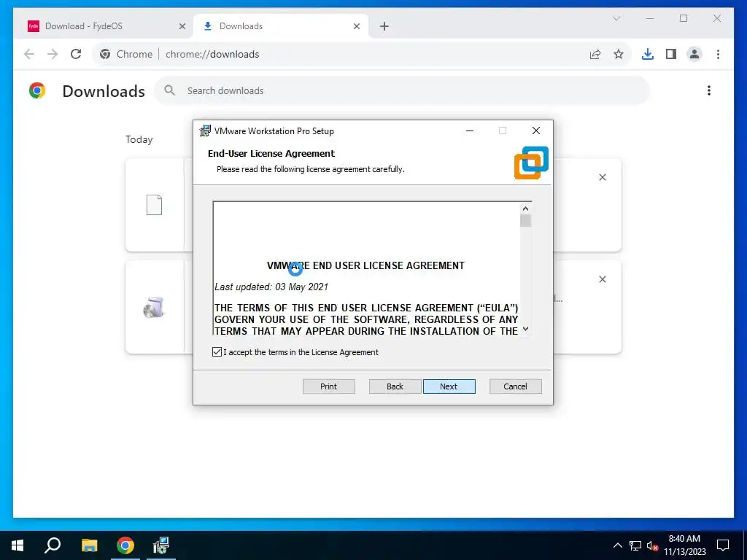Screen dimensions: 747x560
Task: Bookmark this page with star icon
Action: (x=619, y=54)
